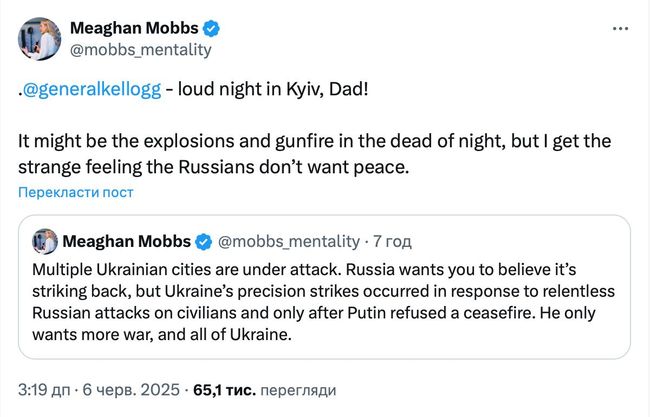Viewport: 650px width, 417px height.
Task: Open the small avatar in the quoted post
Action: click(x=45, y=241)
